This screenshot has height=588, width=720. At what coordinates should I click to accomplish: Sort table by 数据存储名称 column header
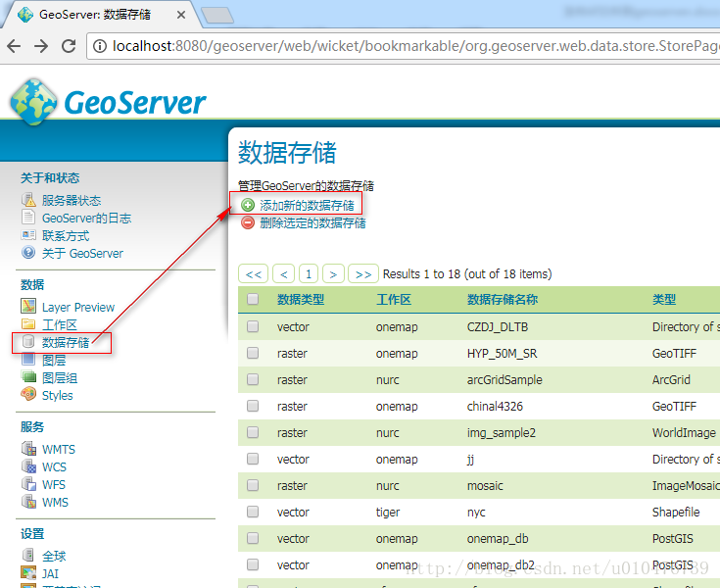(x=503, y=300)
